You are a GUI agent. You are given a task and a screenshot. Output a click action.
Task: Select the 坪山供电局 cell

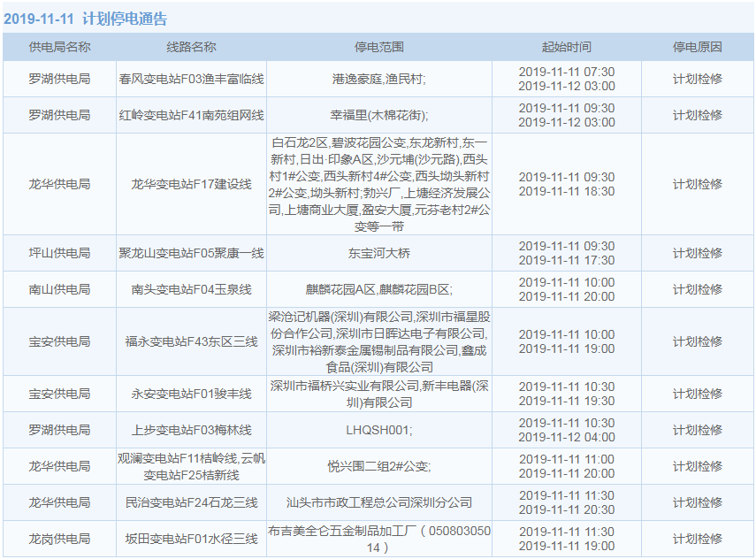pyautogui.click(x=59, y=253)
